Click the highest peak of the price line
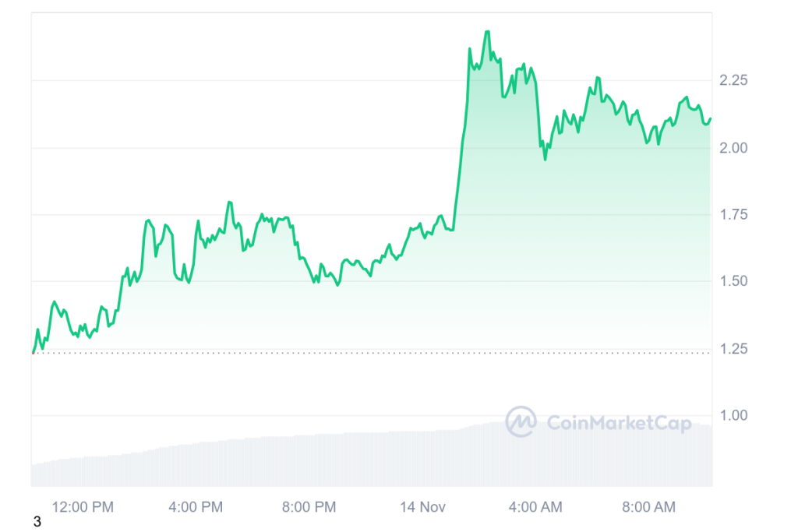Image resolution: width=798 pixels, height=532 pixels. [x=487, y=32]
